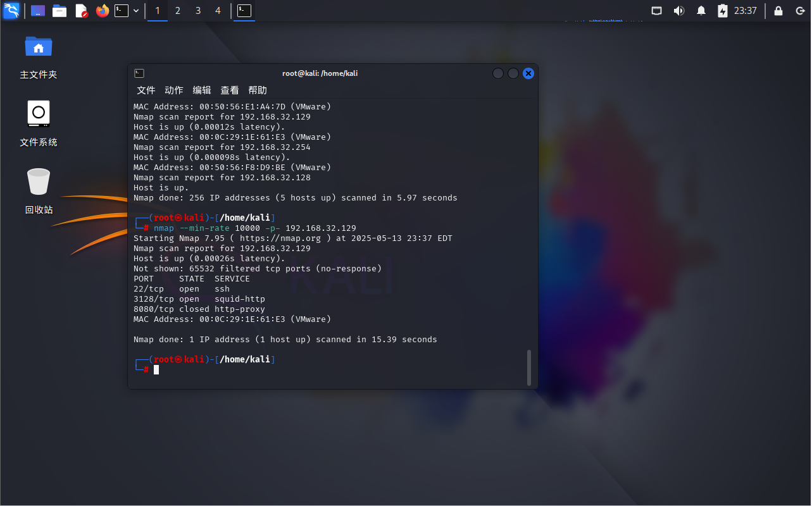Lock the screen with the padlock icon
Screen dimensions: 812x506
click(778, 11)
